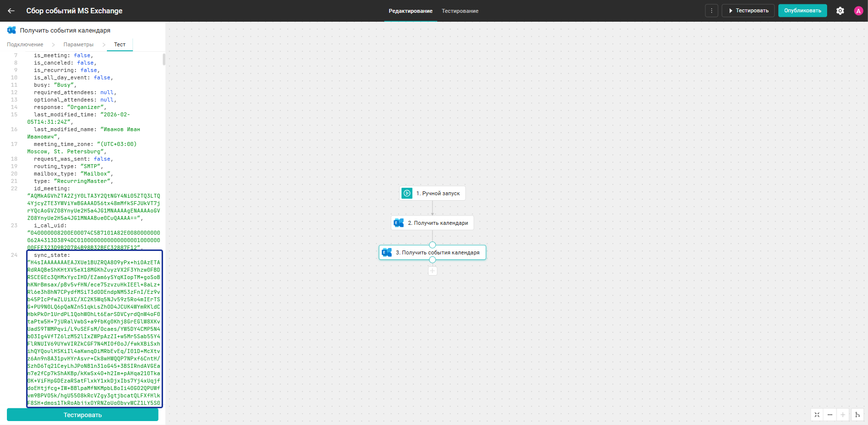
Task: Run test with top Тестировать button
Action: click(x=748, y=11)
